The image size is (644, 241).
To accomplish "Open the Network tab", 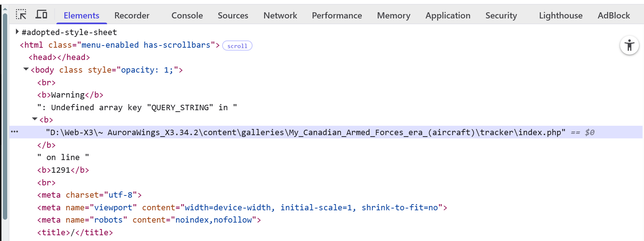I will [x=280, y=16].
